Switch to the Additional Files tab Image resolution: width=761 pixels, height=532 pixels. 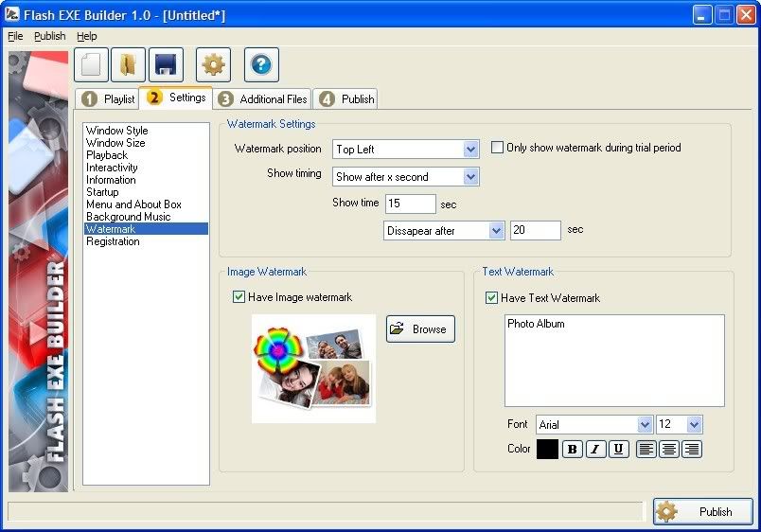pyautogui.click(x=263, y=99)
